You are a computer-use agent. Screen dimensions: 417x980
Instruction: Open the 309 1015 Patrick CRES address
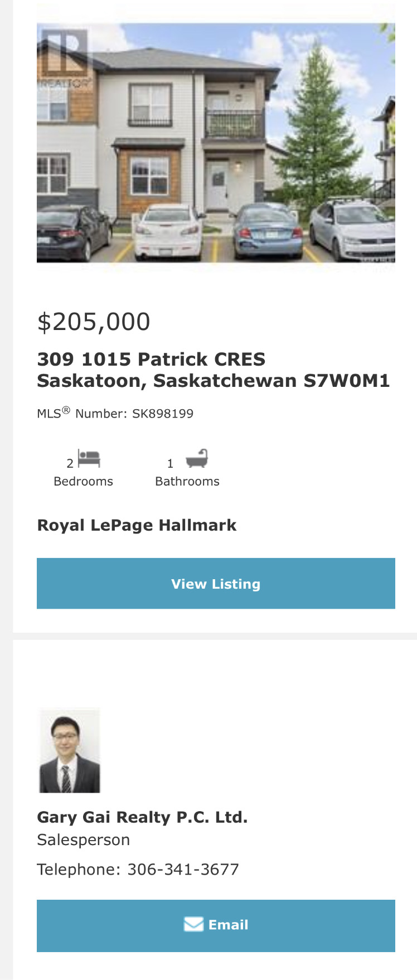click(x=151, y=359)
